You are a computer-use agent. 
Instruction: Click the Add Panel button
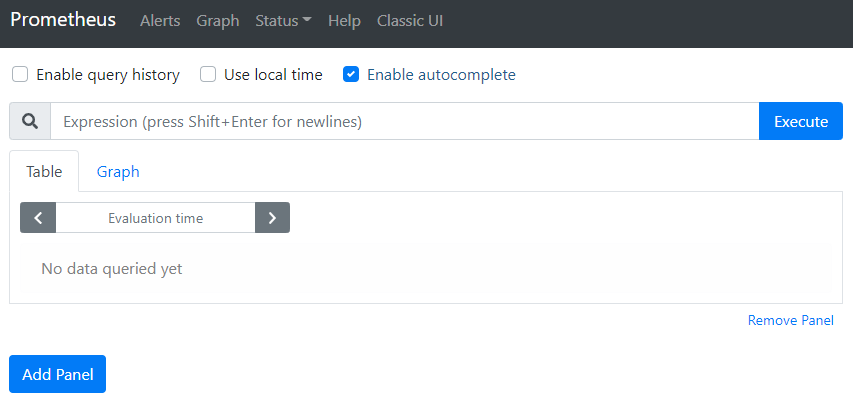[x=58, y=374]
